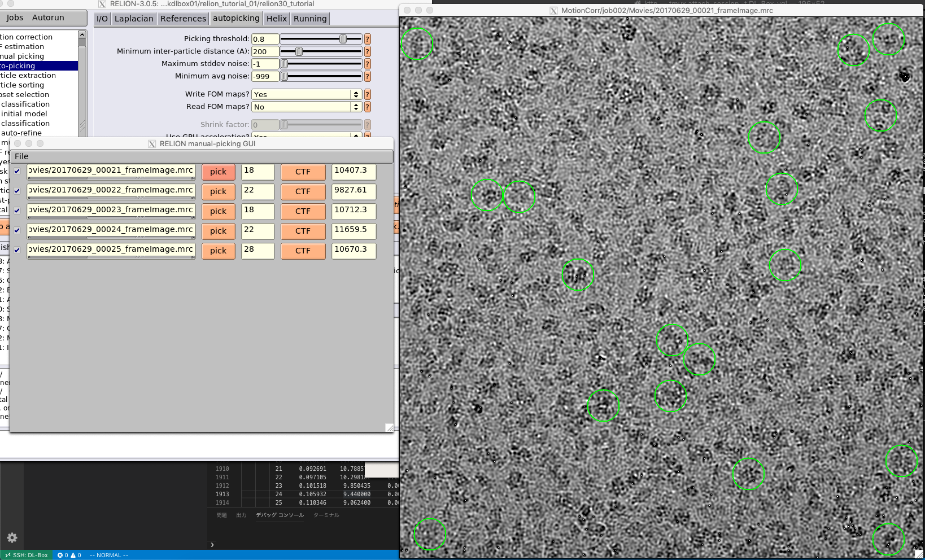Open the Read FOM maps dropdown
The width and height of the screenshot is (925, 560).
[307, 107]
